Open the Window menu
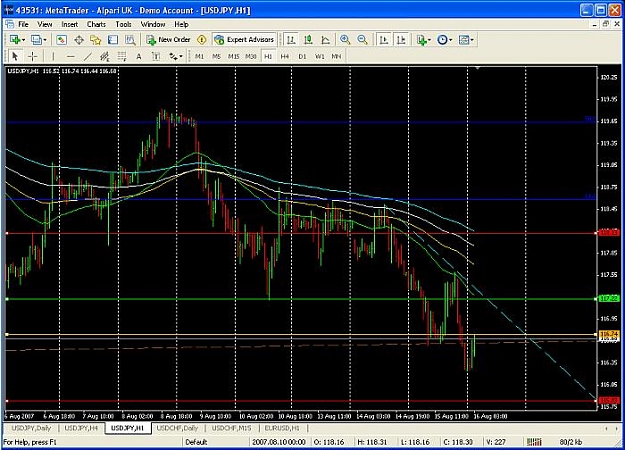Image resolution: width=625 pixels, height=450 pixels. click(153, 24)
